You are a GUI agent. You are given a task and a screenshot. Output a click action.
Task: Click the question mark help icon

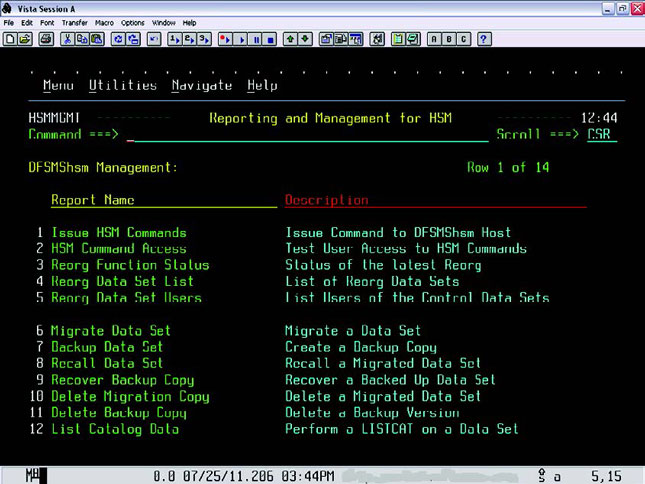click(484, 39)
